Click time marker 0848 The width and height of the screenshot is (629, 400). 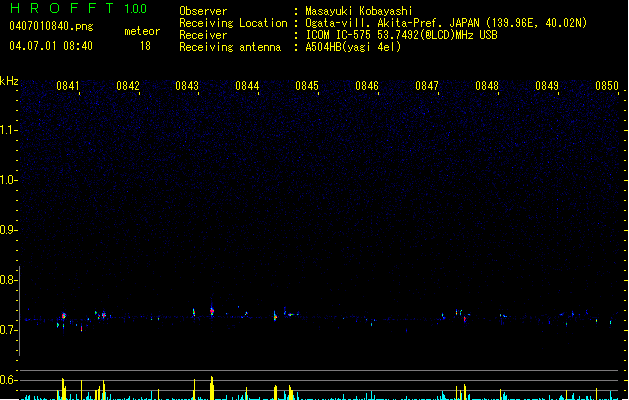coord(487,86)
